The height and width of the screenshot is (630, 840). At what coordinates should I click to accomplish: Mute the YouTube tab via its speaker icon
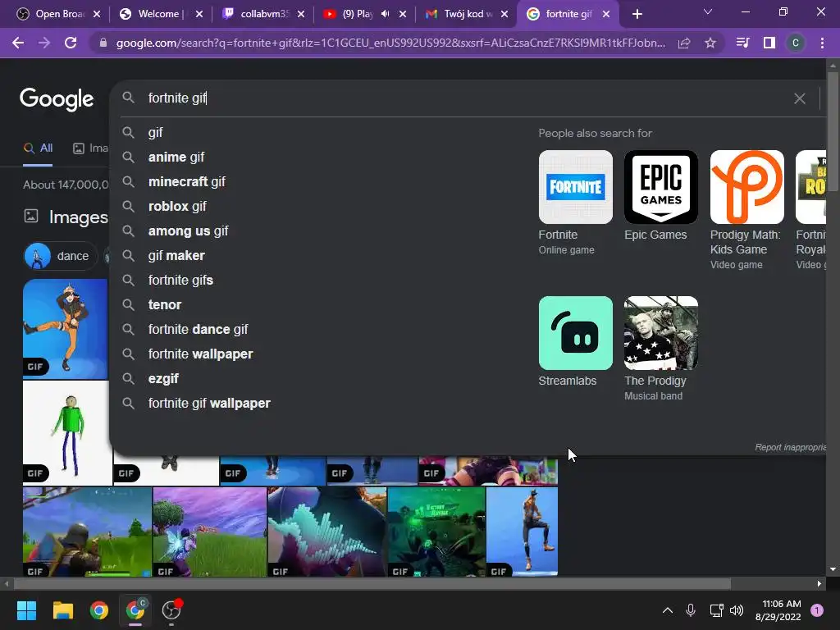[x=386, y=14]
